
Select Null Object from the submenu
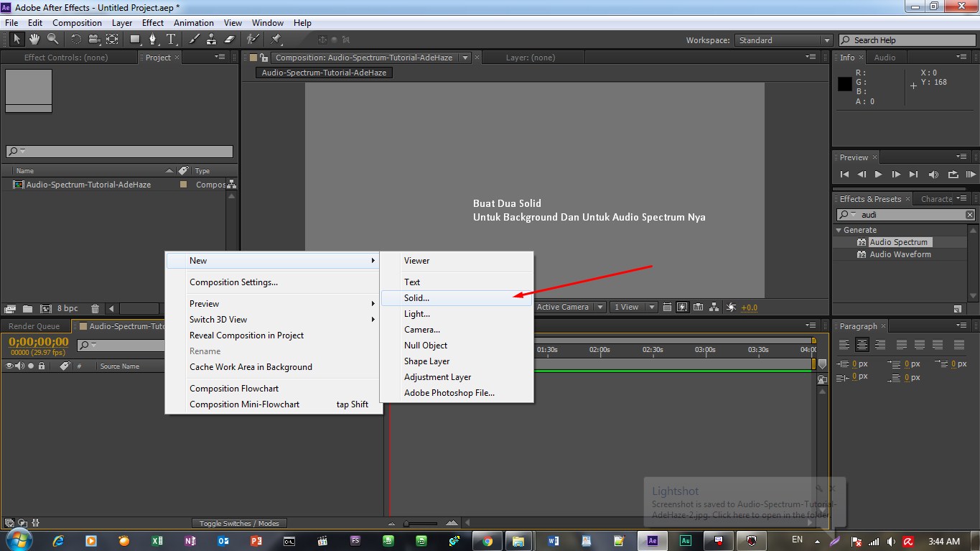(457, 346)
